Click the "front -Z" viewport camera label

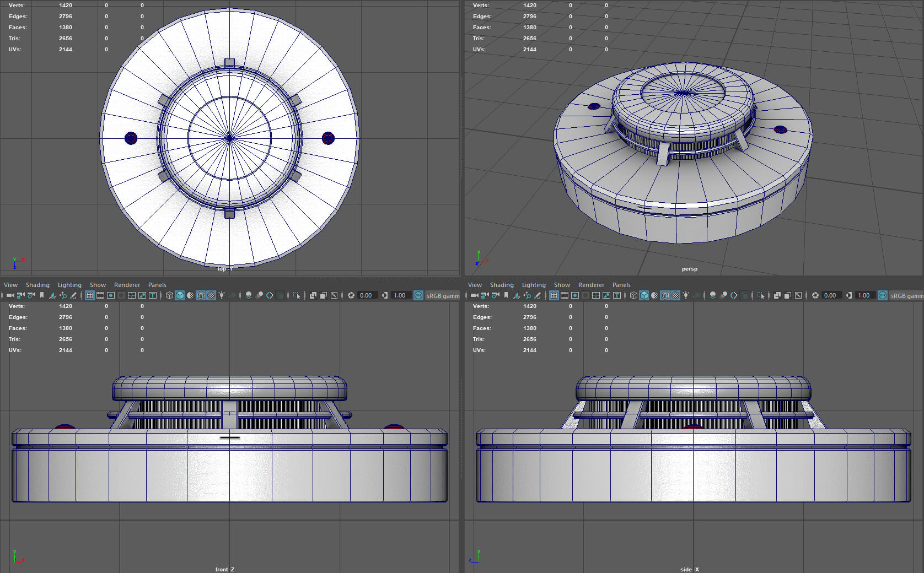(225, 569)
